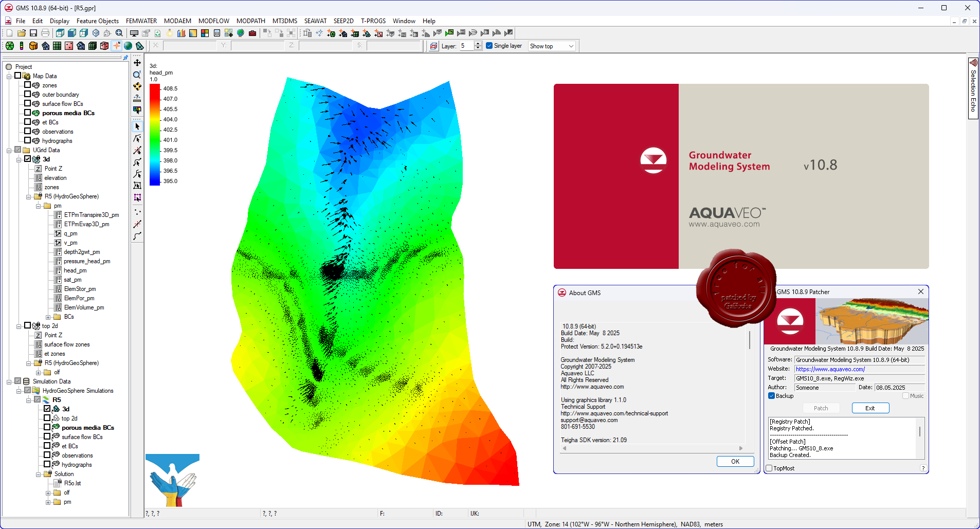Click the Layer number input field

[x=466, y=46]
